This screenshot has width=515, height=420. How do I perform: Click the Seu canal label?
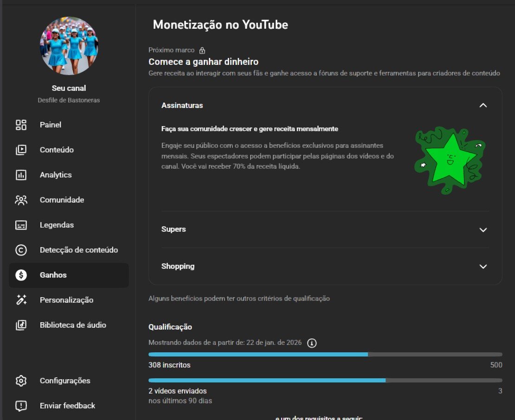point(69,88)
